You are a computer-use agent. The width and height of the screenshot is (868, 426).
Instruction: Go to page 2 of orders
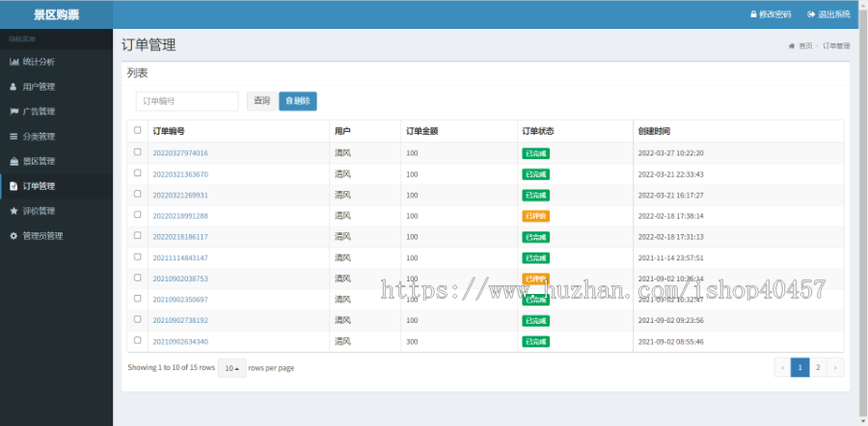tap(818, 367)
